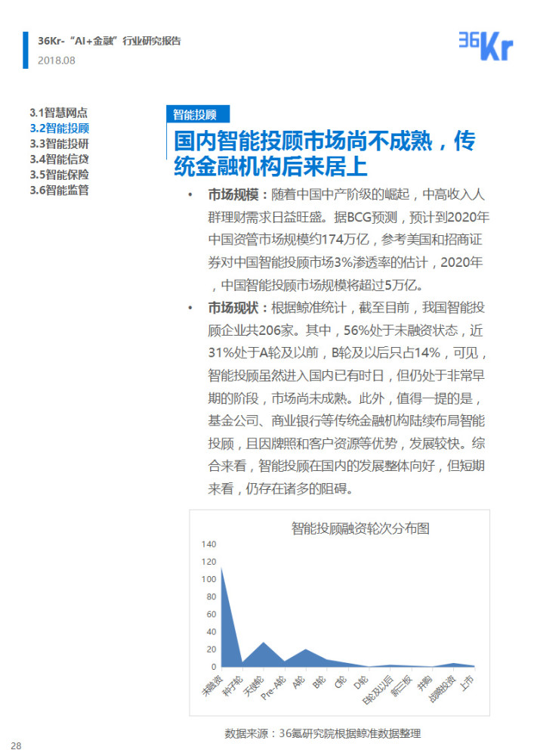Click the y-axis value 20
Image resolution: width=534 pixels, height=756 pixels.
[211, 649]
